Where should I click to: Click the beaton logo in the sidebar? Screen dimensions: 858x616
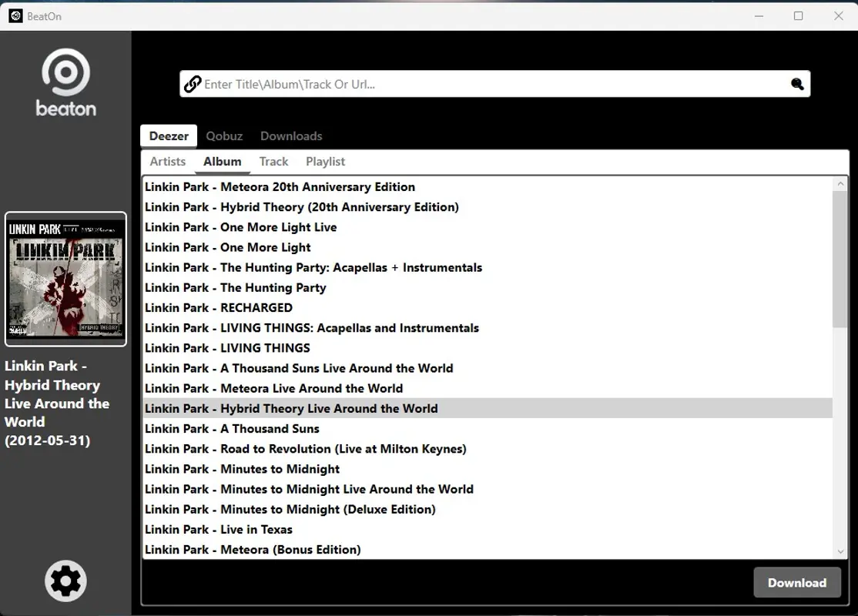coord(65,81)
